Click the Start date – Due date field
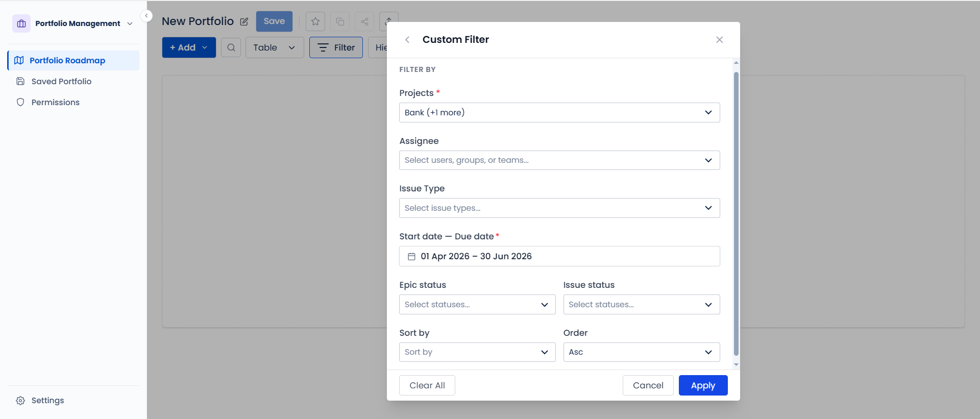Screen dimensions: 980x419 559,256
